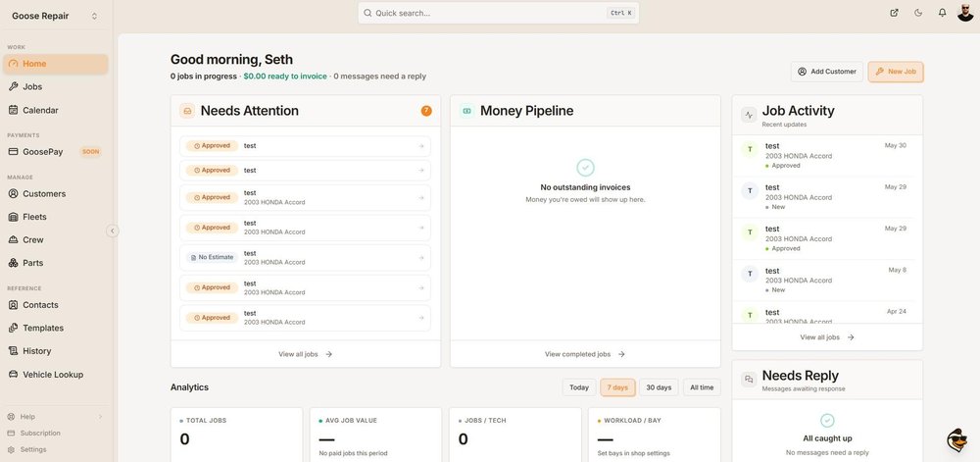Click the WORKLOAD / BAY analytics card
980x462 pixels.
point(655,436)
